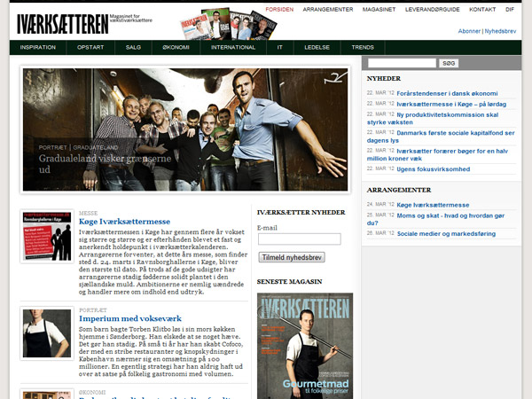Open LEVERANDØRGUIDE in top menu
532x399 pixels.
coord(433,10)
